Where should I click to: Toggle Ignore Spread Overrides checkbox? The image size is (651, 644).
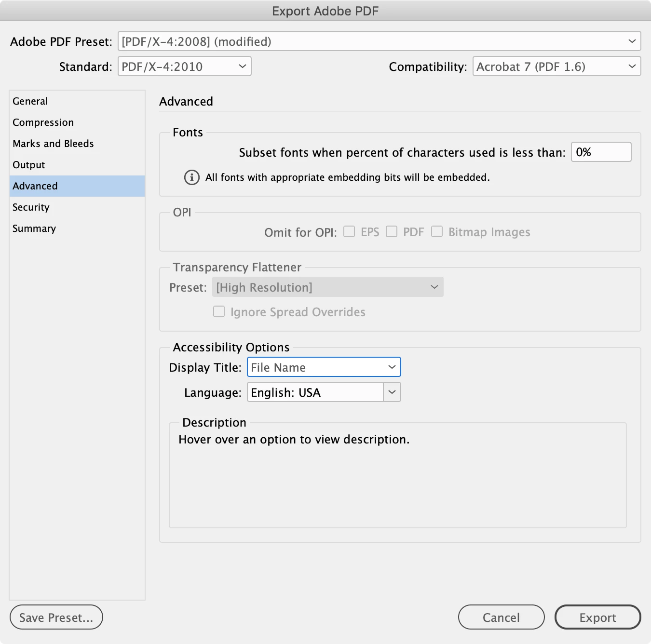pyautogui.click(x=219, y=312)
